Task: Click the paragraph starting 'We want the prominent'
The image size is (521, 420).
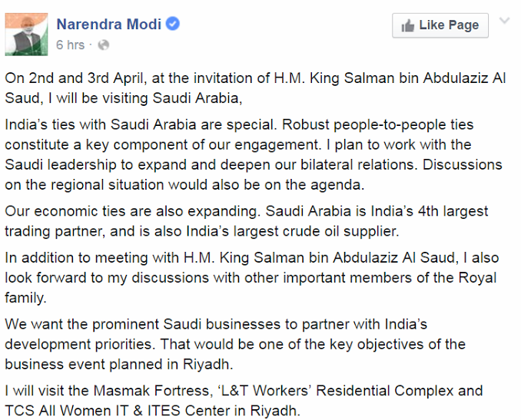Action: click(x=235, y=344)
